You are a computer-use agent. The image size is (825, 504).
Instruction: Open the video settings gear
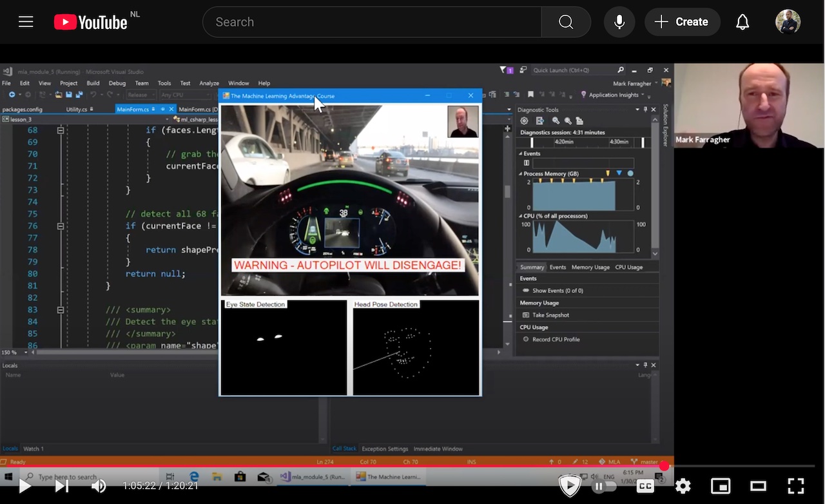point(683,486)
